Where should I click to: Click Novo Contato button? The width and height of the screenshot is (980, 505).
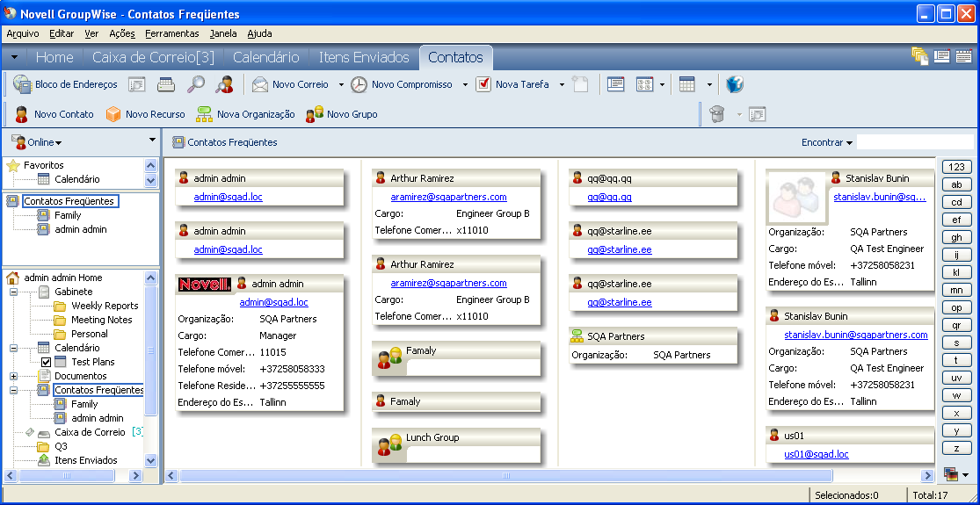click(x=54, y=114)
